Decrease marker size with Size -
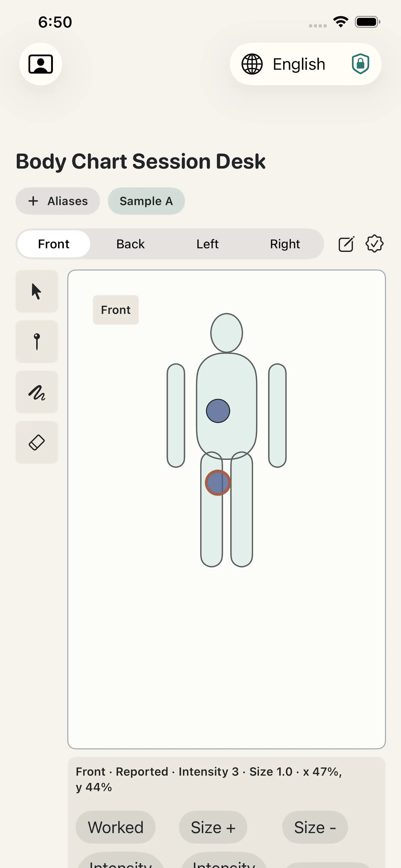Image resolution: width=401 pixels, height=868 pixels. 315,827
